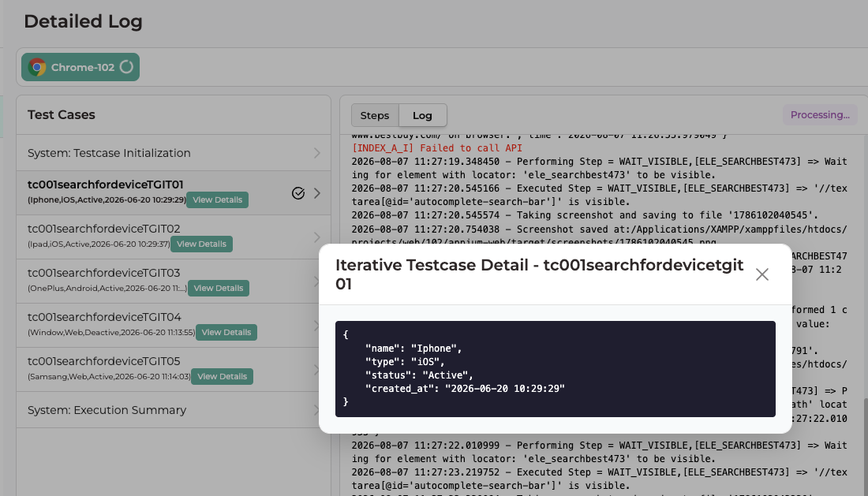View Details for tc001searchfordeviceTGIT04
The image size is (868, 496).
click(226, 332)
